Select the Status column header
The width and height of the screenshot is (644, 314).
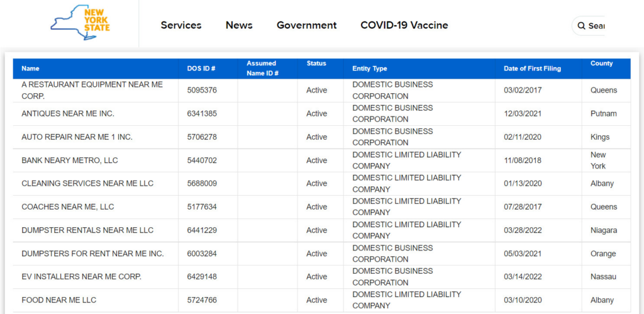pos(316,64)
